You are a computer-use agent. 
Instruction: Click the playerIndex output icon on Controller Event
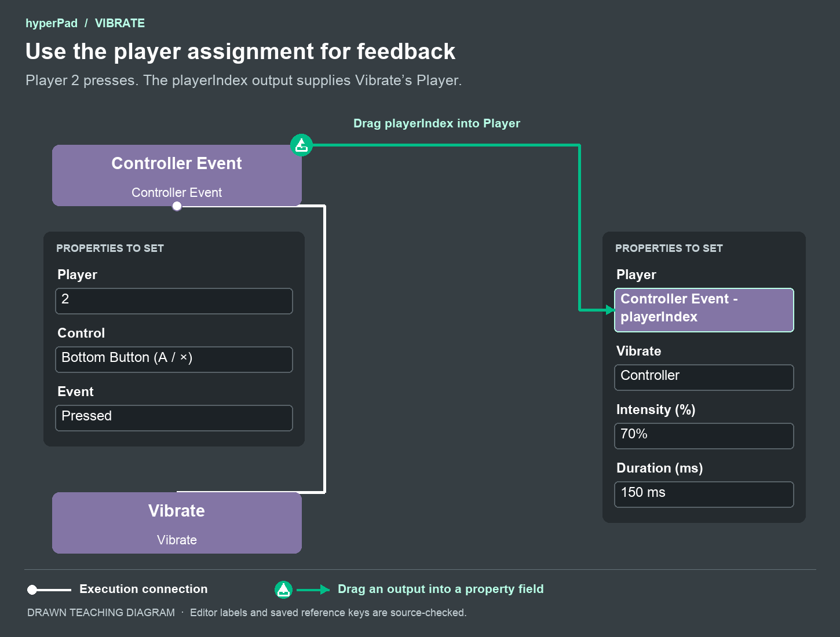click(301, 145)
